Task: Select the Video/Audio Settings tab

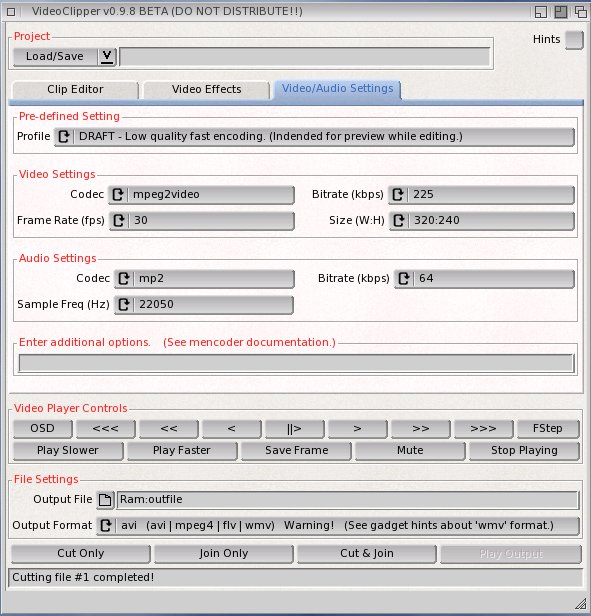Action: click(338, 89)
